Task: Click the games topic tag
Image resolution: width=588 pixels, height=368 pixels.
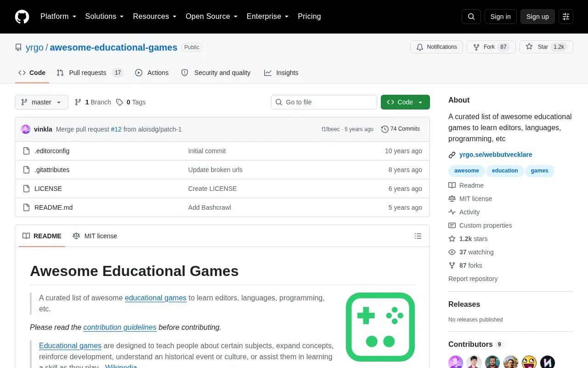Action: pyautogui.click(x=539, y=171)
